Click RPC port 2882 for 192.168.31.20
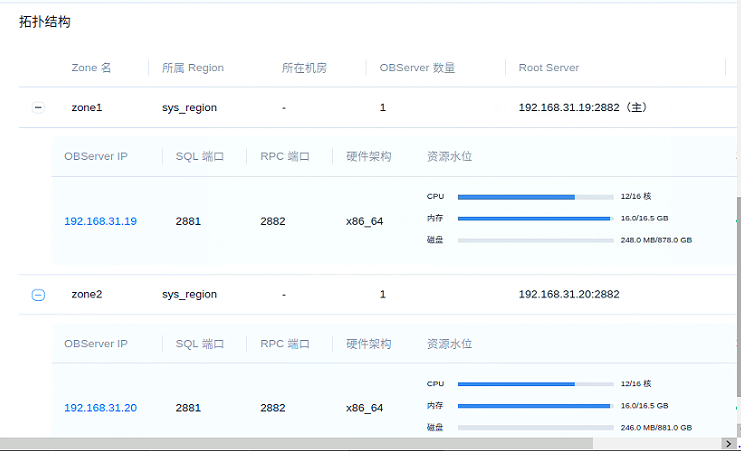This screenshot has height=451, width=741. 273,408
